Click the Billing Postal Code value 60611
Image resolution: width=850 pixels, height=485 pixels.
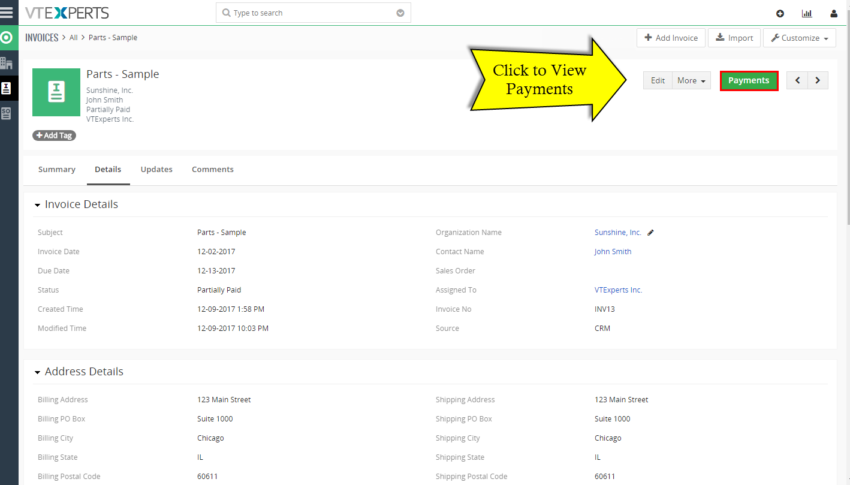[x=207, y=476]
